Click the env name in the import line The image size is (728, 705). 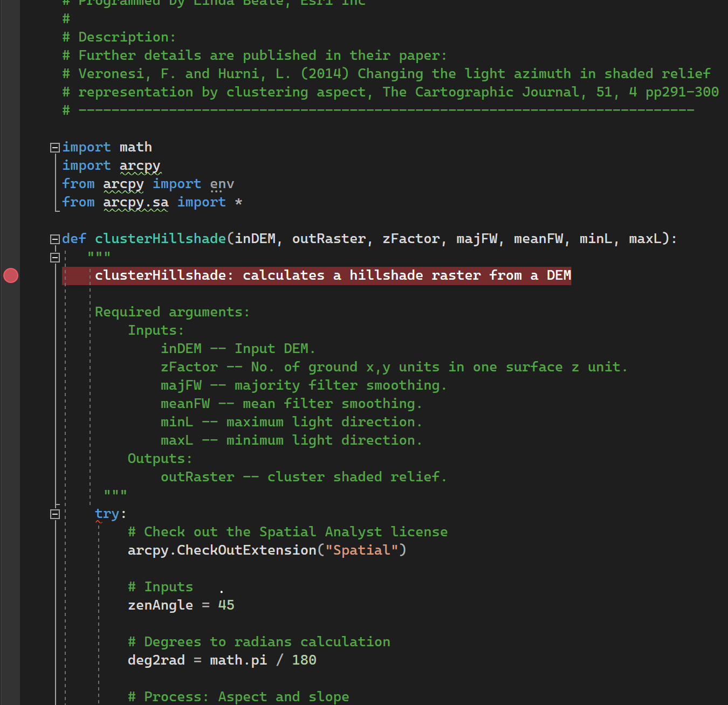click(x=222, y=184)
